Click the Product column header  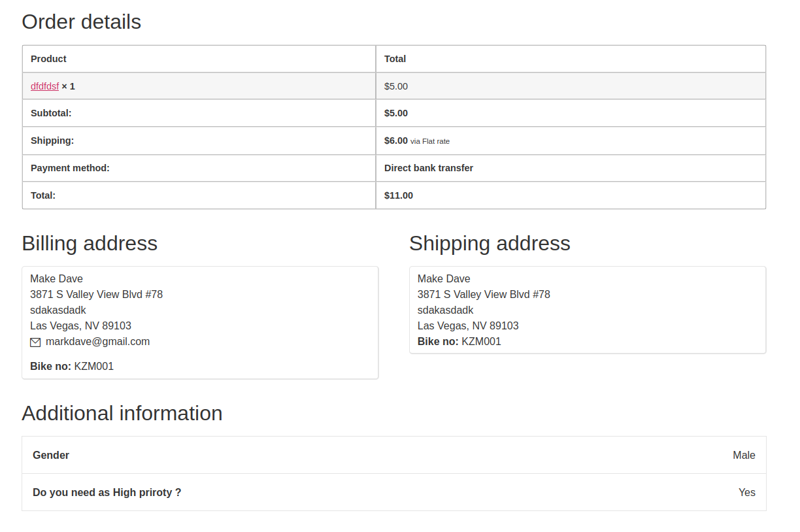click(48, 59)
